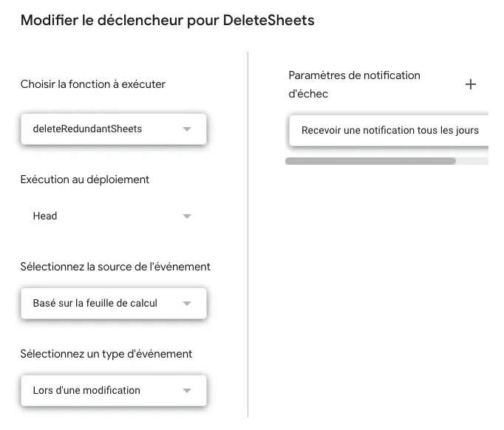This screenshot has height=430, width=504.
Task: Click the Choisir la fonction à exécuter label
Action: 93,84
